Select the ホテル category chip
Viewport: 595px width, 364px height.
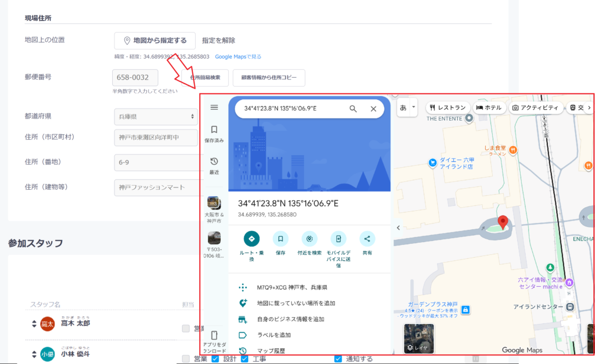click(x=489, y=107)
